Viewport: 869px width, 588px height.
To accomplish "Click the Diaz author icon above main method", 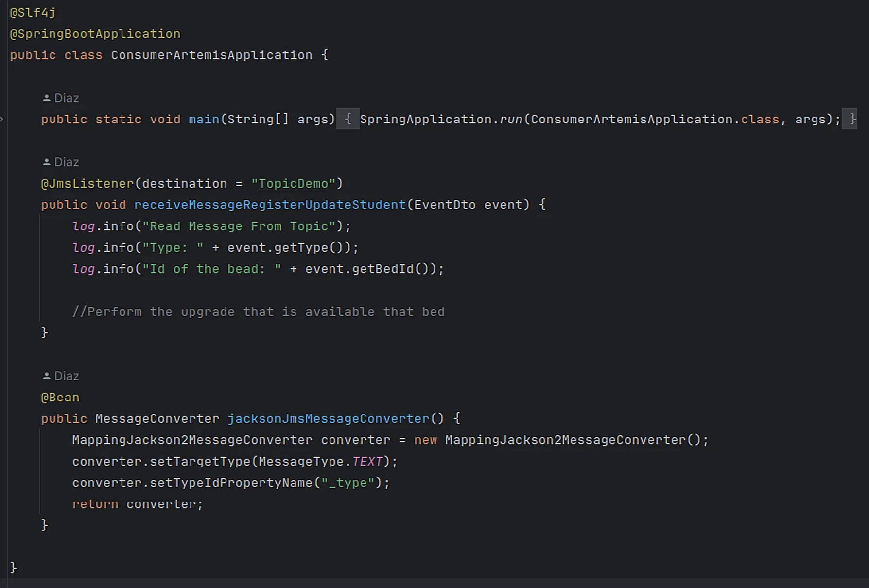I will click(47, 98).
